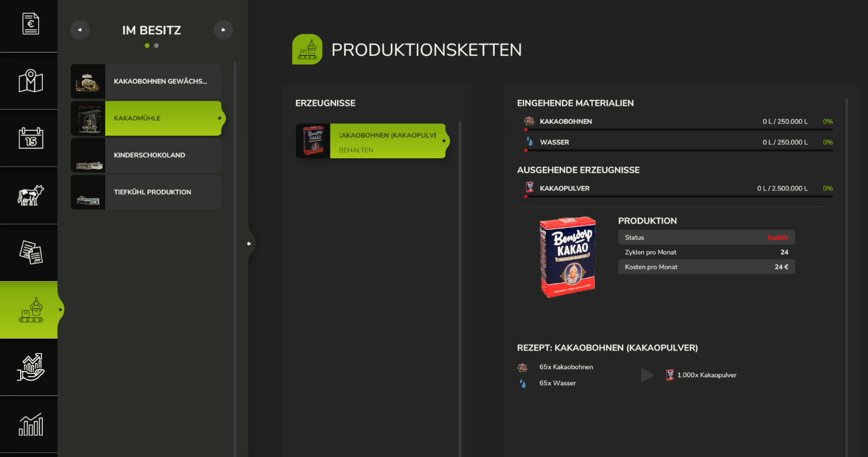This screenshot has width=868, height=457.
Task: Collapse the side panel arrow handle
Action: point(249,243)
